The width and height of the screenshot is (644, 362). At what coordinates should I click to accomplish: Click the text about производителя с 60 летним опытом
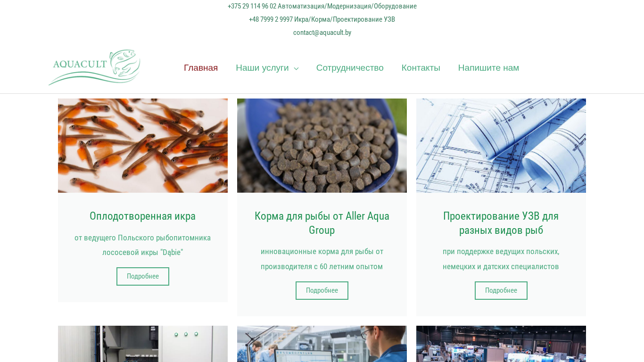coord(322,259)
